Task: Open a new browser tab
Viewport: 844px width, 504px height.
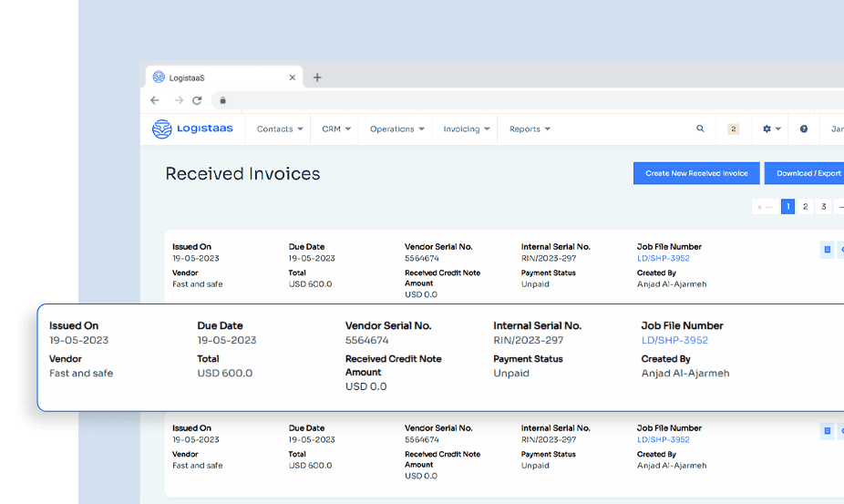Action: tap(317, 77)
